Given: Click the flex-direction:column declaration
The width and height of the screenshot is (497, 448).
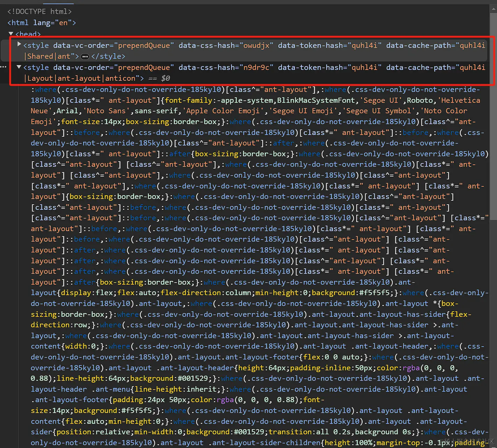Looking at the screenshot, I should (x=206, y=293).
